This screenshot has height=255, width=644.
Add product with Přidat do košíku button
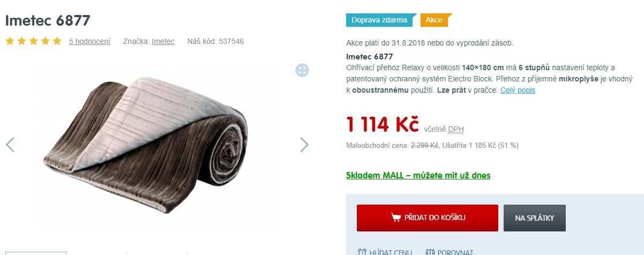click(428, 217)
